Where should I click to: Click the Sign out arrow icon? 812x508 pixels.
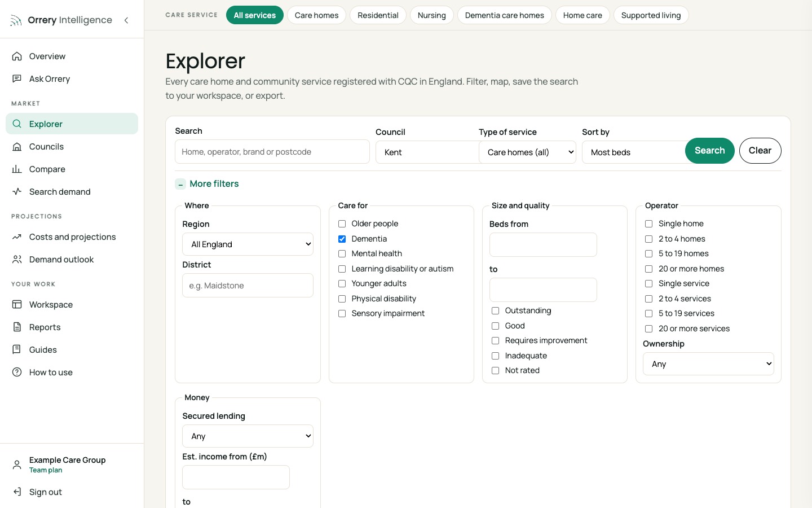click(17, 492)
